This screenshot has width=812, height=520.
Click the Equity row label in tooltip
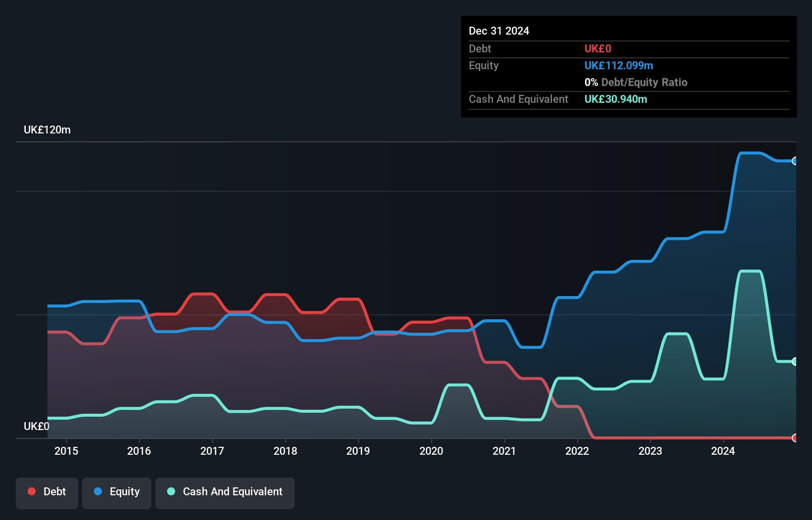(x=484, y=65)
